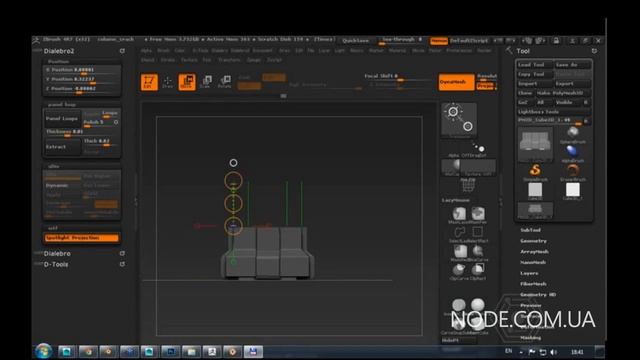640x360 pixels.
Task: Click the QuickSave button
Action: click(x=356, y=40)
